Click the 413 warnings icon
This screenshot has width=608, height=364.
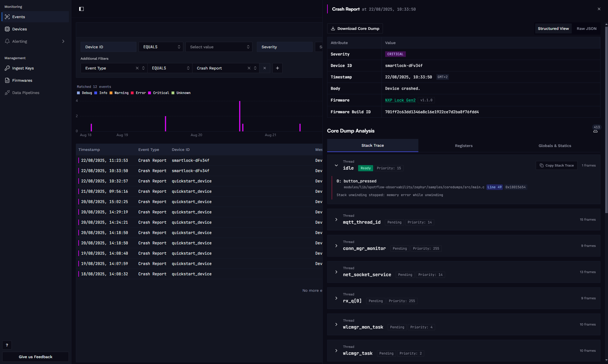tap(595, 131)
